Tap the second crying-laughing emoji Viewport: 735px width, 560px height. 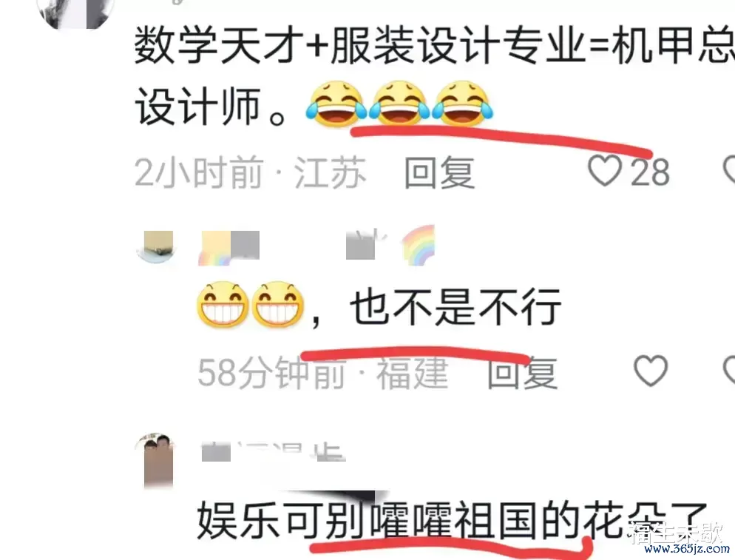[399, 104]
